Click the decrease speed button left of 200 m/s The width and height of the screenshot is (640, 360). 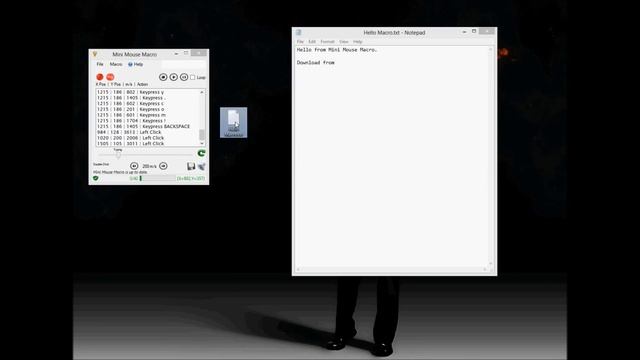coord(134,166)
